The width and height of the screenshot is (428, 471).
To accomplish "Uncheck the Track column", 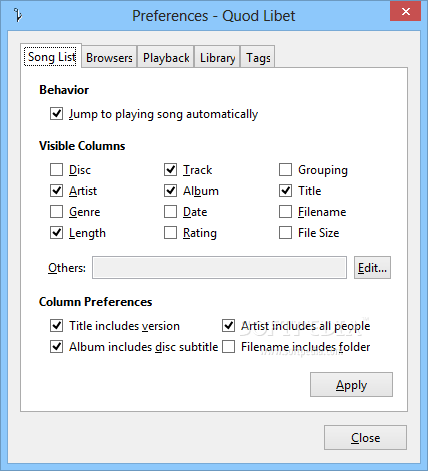I will point(170,169).
